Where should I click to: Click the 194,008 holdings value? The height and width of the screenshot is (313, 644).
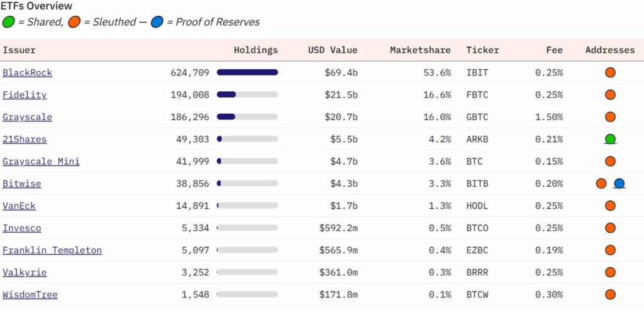(190, 95)
